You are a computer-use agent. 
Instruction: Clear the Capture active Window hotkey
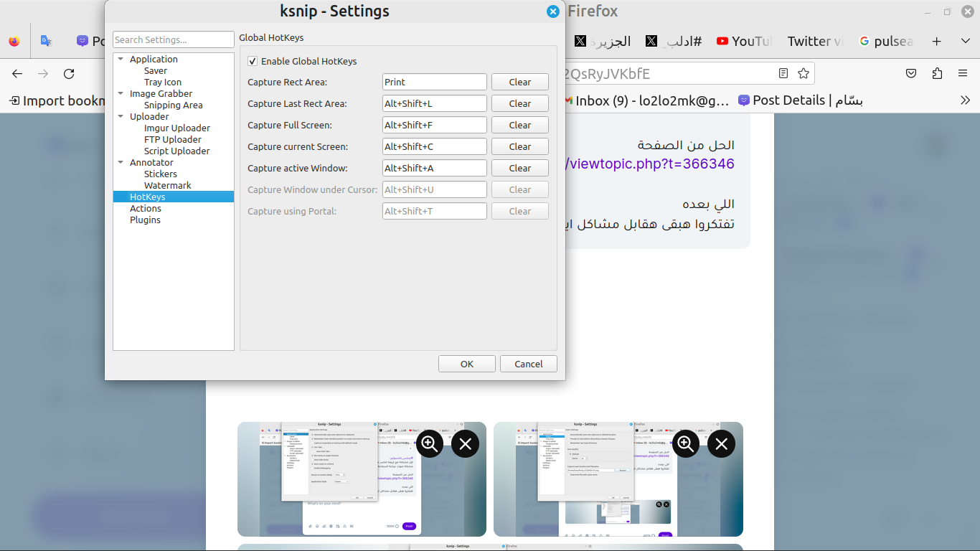[520, 168]
